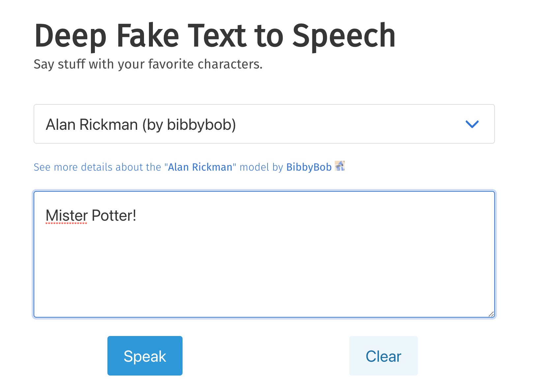Click "Alan Rickman" text in the voice selector
This screenshot has width=545, height=392.
pos(92,125)
